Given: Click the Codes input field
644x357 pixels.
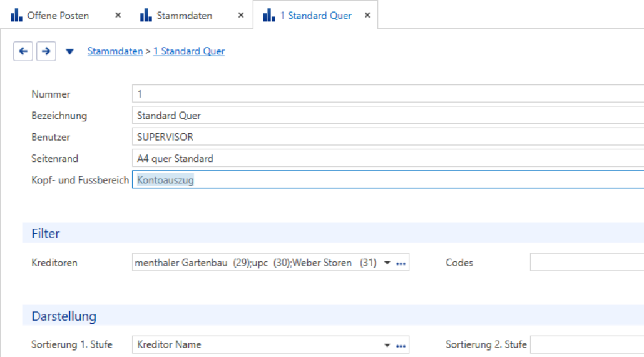Looking at the screenshot, I should (x=587, y=263).
